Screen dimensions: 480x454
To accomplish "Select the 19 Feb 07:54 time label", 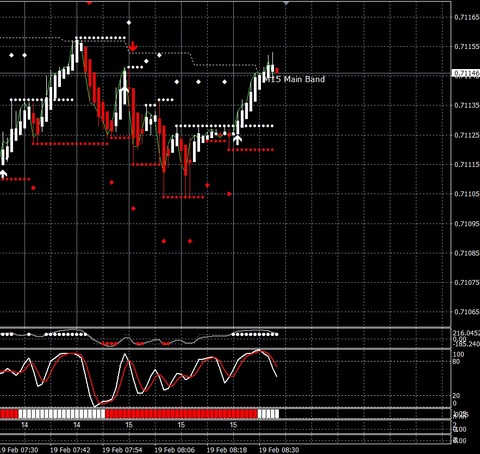I will 122,450.
